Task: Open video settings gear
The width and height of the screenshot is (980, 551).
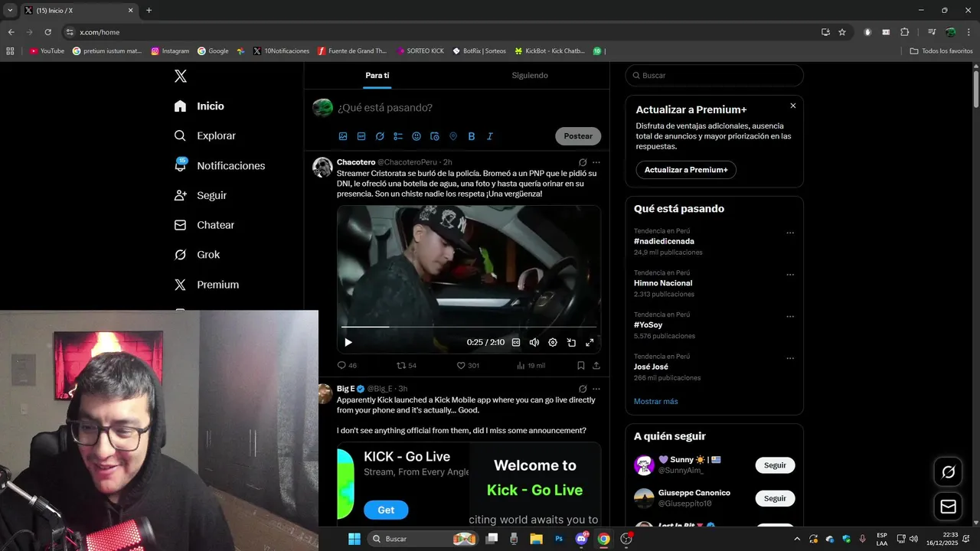Action: (553, 343)
